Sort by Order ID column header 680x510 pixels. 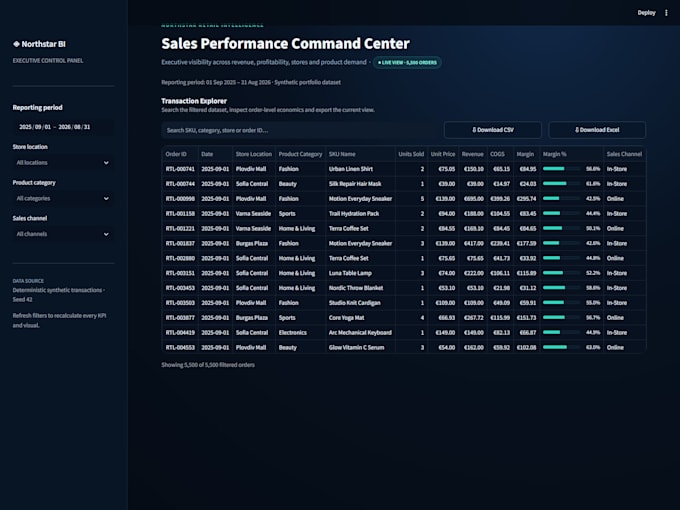tap(179, 154)
